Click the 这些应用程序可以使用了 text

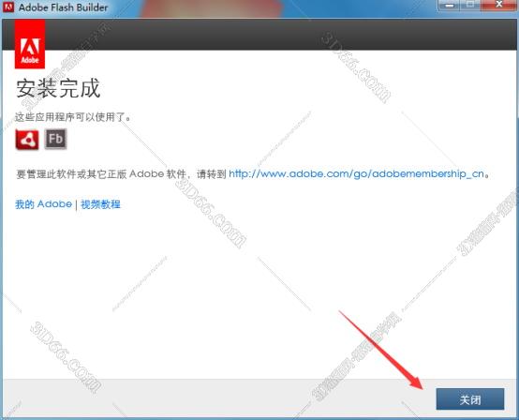72,117
